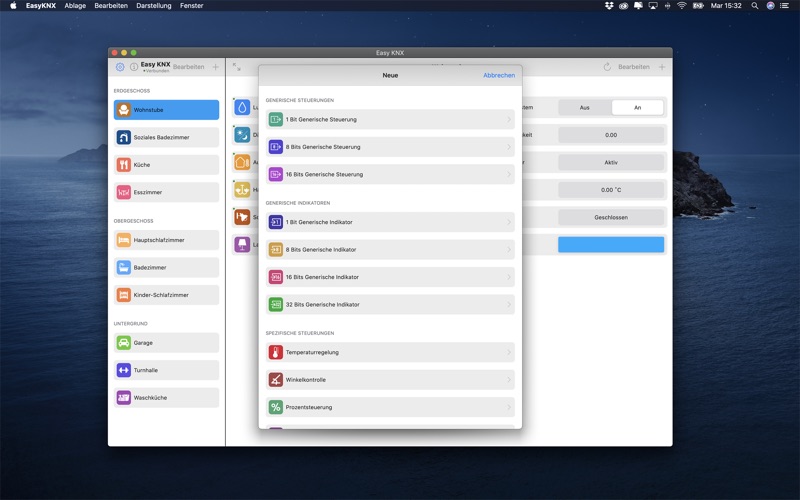Click the Wi-Fi icon in the menu bar
The image size is (800, 500).
coord(682,6)
